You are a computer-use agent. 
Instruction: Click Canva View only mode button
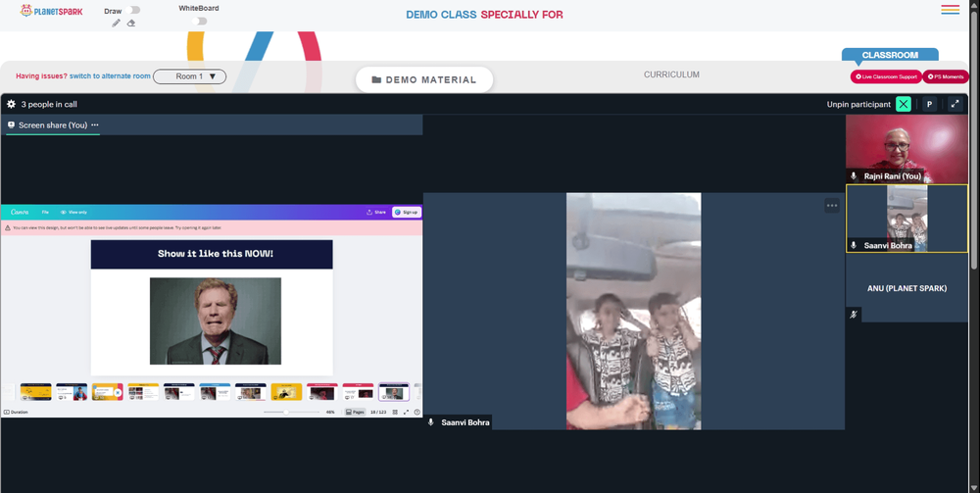tap(73, 213)
